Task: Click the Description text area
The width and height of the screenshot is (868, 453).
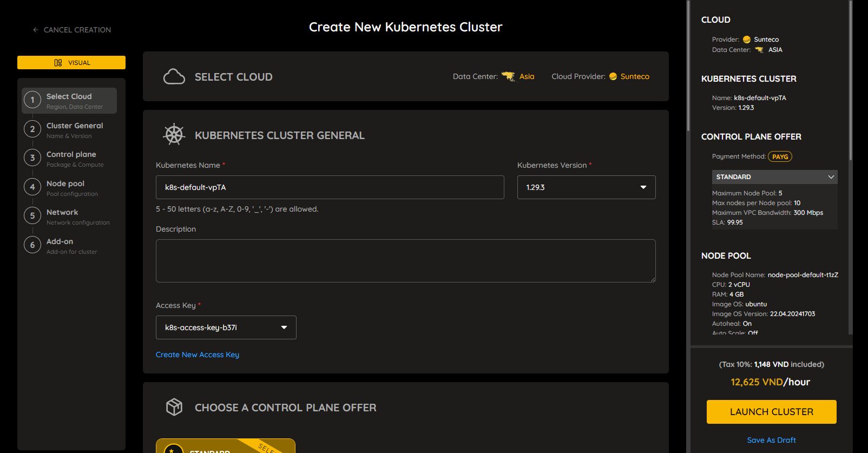Action: pyautogui.click(x=406, y=261)
